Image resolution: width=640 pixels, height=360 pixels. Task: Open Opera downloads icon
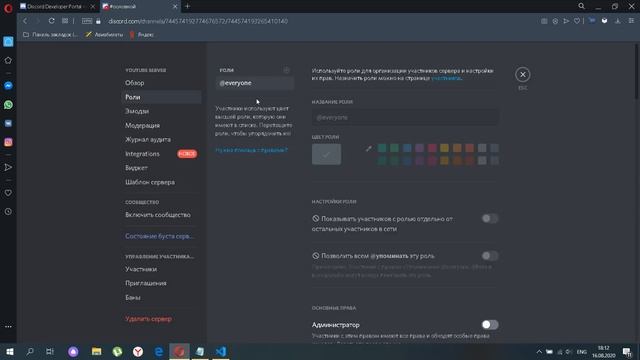tap(618, 21)
